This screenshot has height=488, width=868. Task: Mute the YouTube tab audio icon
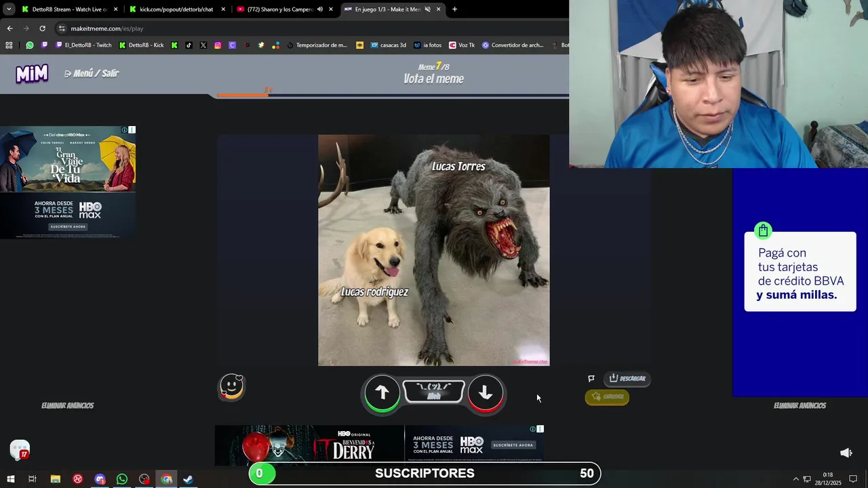[x=320, y=9]
